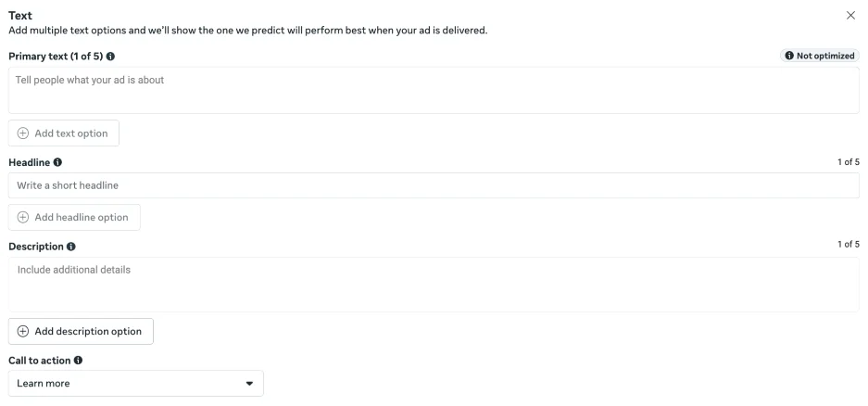This screenshot has width=868, height=406.
Task: Click the Description info icon
Action: click(71, 247)
